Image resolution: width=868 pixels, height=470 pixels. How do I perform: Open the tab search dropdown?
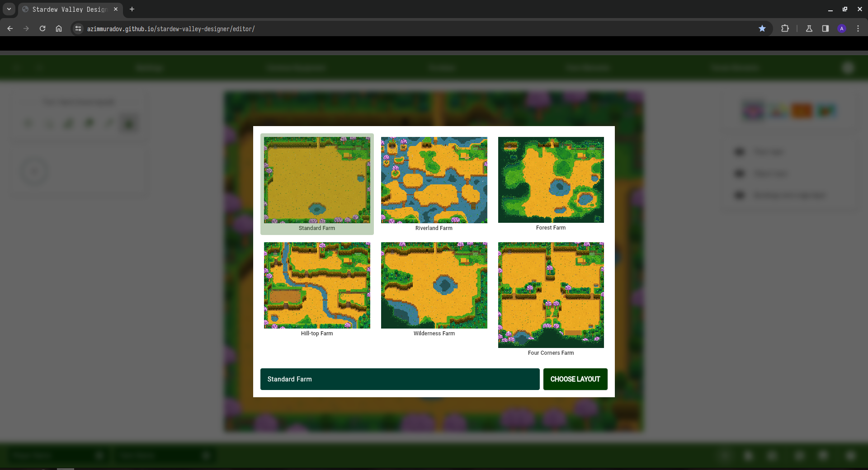(x=9, y=9)
